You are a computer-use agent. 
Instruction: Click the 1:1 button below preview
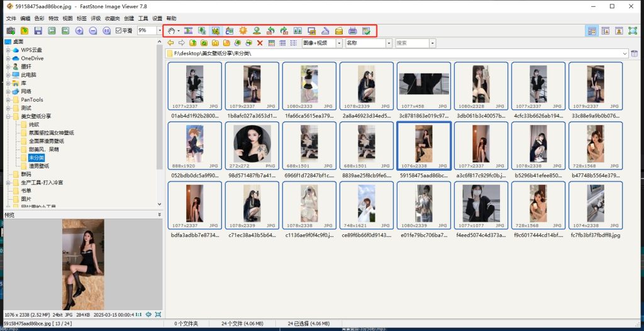(139, 315)
